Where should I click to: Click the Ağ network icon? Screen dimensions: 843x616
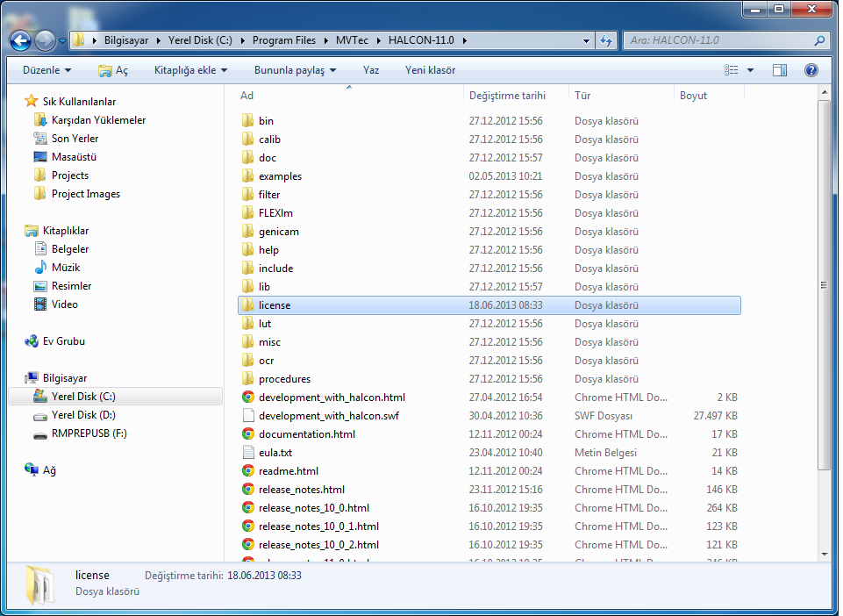pos(32,469)
